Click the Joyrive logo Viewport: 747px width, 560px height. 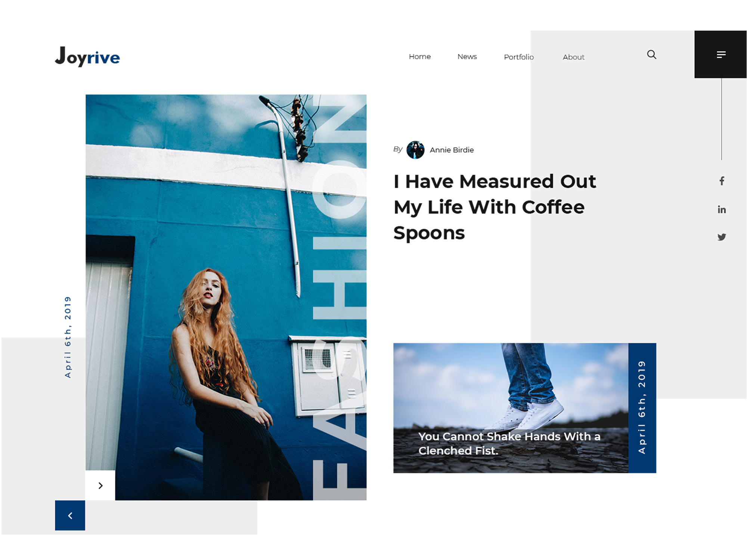click(x=89, y=56)
